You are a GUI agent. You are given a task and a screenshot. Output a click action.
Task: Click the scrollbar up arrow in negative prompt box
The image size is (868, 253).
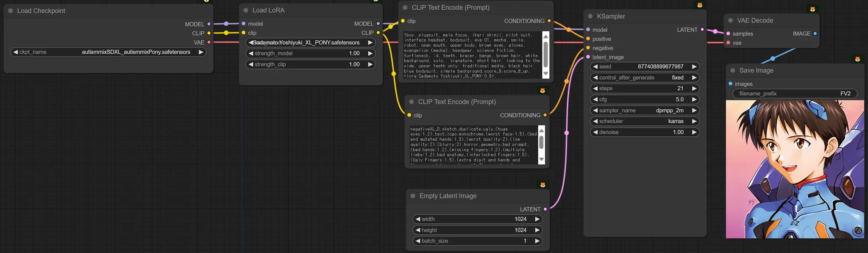(x=541, y=131)
